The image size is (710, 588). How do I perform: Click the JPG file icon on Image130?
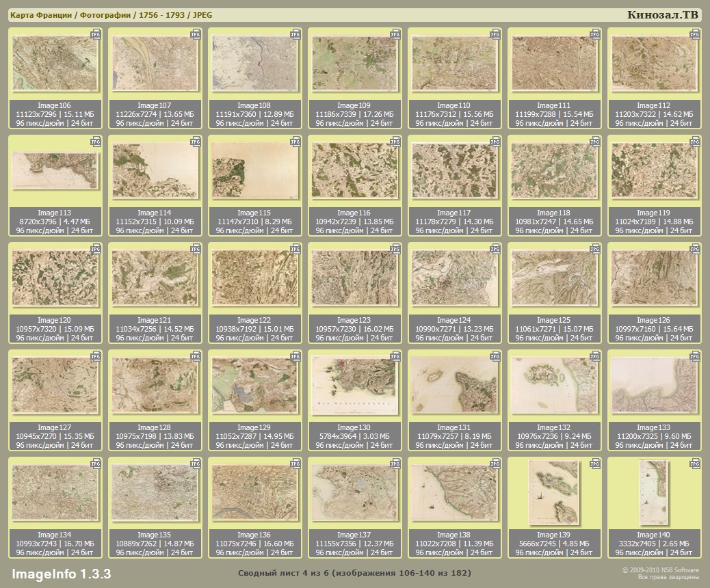pos(395,356)
